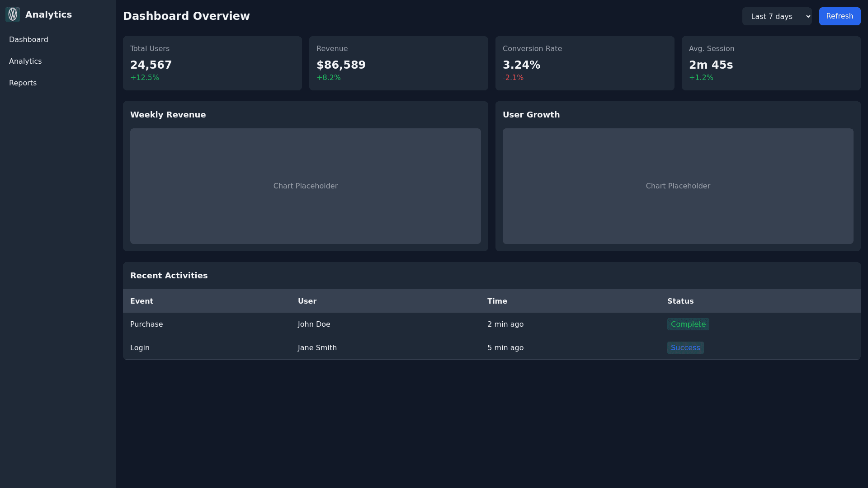Open Analytics sidebar menu item
This screenshot has width=868, height=488.
point(25,61)
